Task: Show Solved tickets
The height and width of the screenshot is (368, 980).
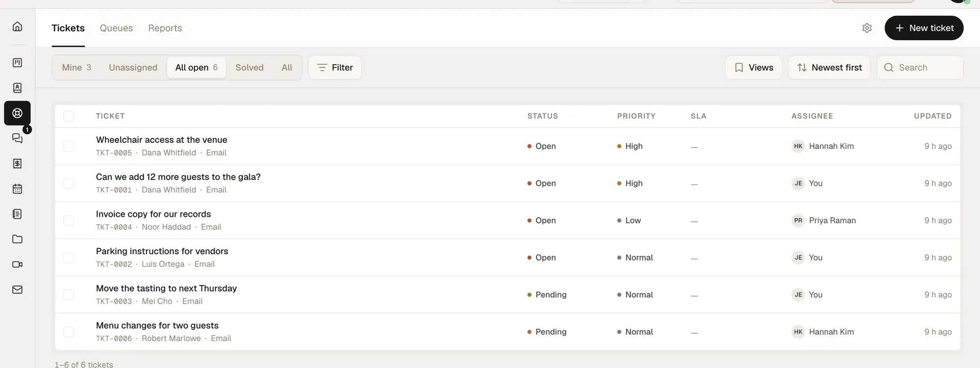Action: tap(249, 68)
